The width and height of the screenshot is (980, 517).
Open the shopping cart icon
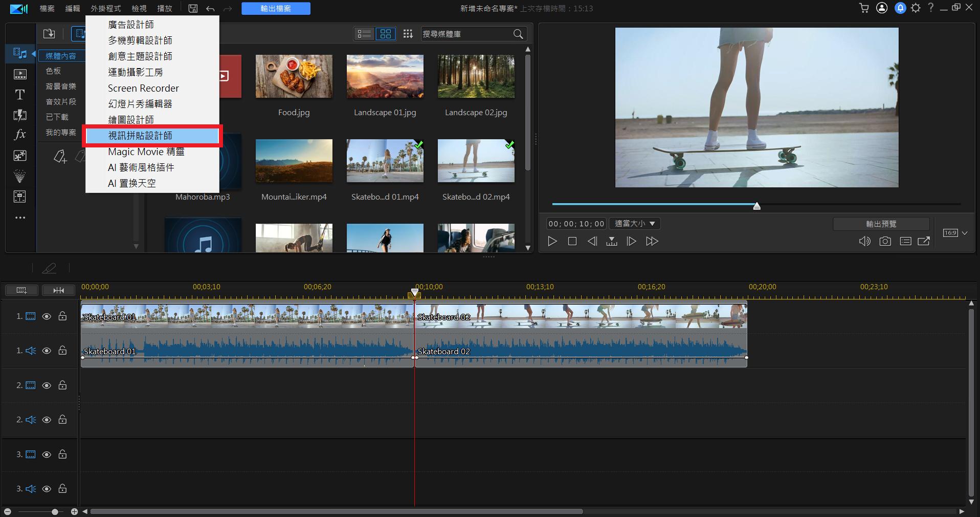(864, 8)
